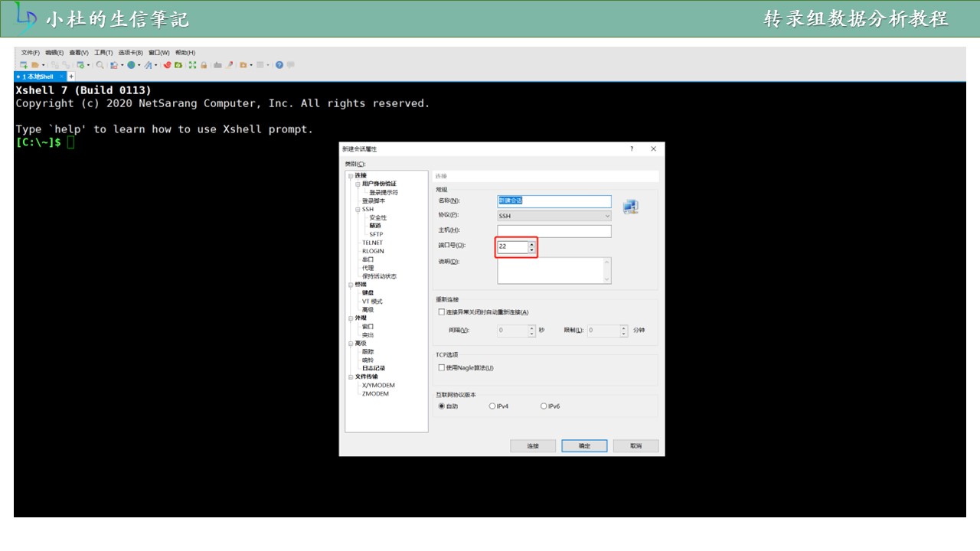Screen dimensions: 980x551
Task: Increase the 间隔 seconds stepper
Action: [x=532, y=328]
